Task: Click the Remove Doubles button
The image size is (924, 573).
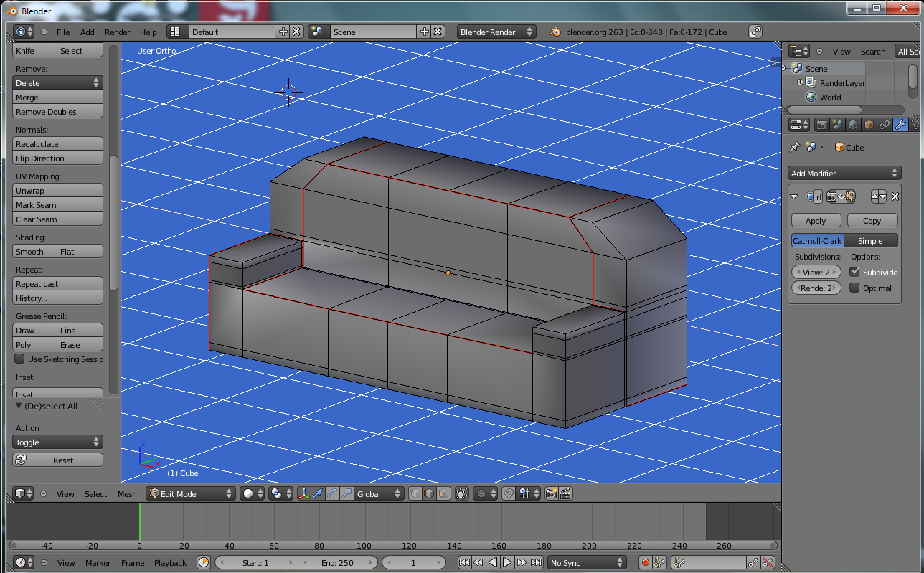Action: [57, 112]
